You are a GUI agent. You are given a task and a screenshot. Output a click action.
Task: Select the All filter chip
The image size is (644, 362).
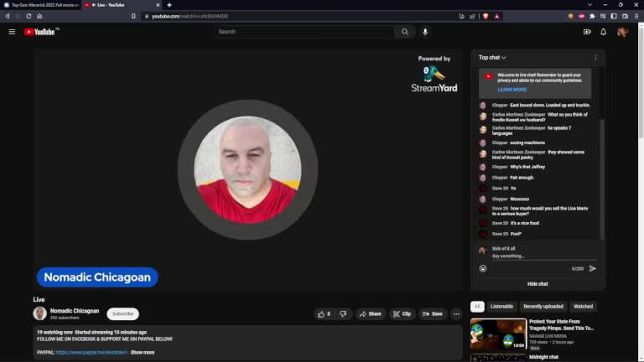[477, 306]
